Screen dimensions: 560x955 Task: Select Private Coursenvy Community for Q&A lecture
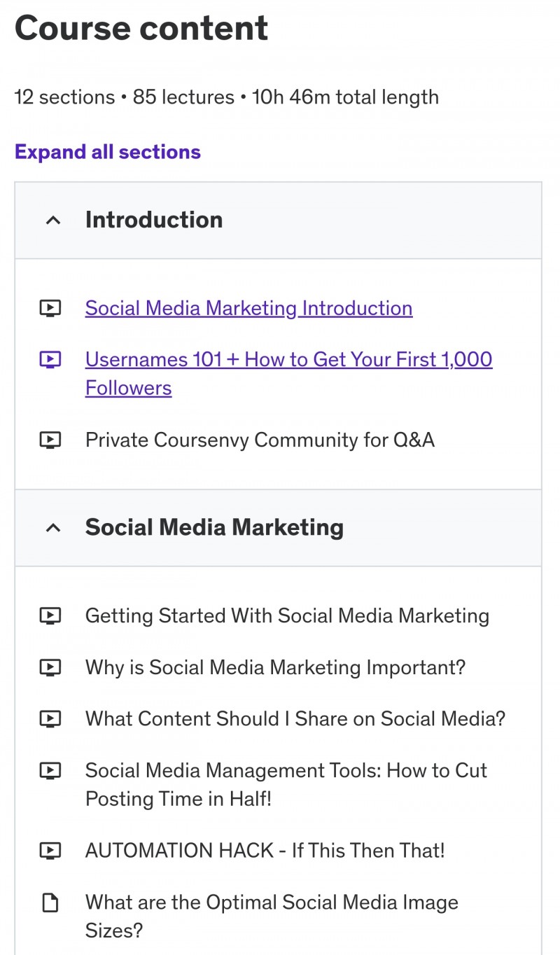pyautogui.click(x=260, y=440)
